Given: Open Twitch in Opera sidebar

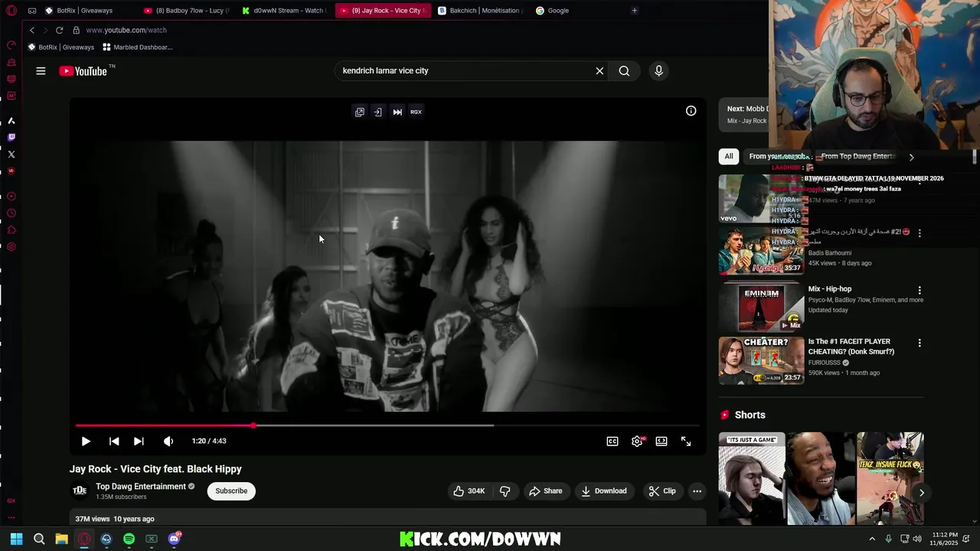Looking at the screenshot, I should pyautogui.click(x=11, y=138).
